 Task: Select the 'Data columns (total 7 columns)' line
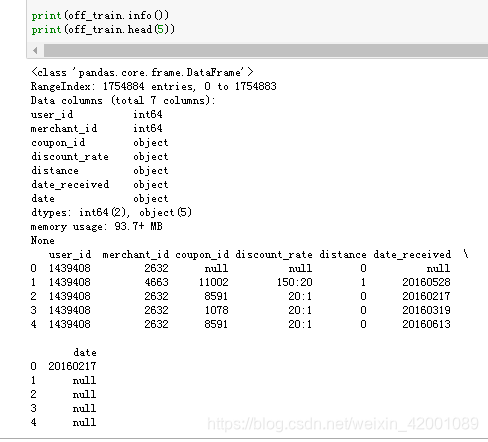tap(123, 100)
